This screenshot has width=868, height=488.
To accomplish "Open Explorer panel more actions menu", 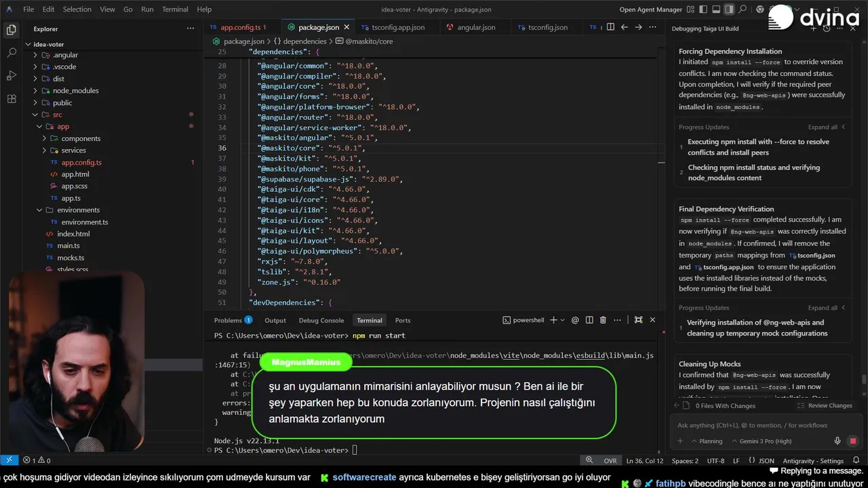I will pyautogui.click(x=191, y=28).
